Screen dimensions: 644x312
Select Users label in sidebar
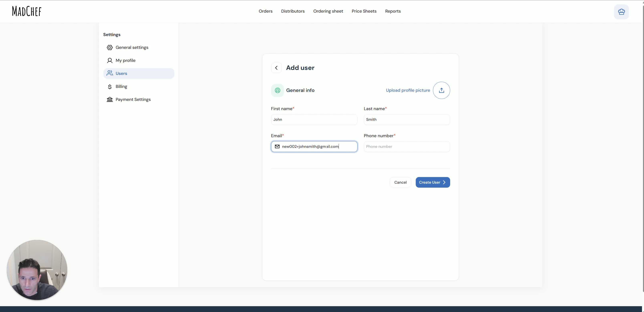(x=121, y=73)
